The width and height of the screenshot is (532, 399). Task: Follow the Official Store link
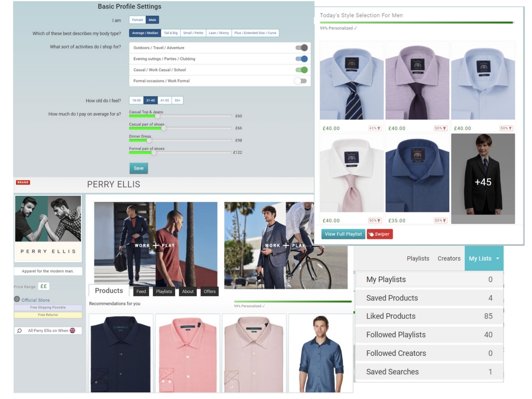pyautogui.click(x=36, y=300)
